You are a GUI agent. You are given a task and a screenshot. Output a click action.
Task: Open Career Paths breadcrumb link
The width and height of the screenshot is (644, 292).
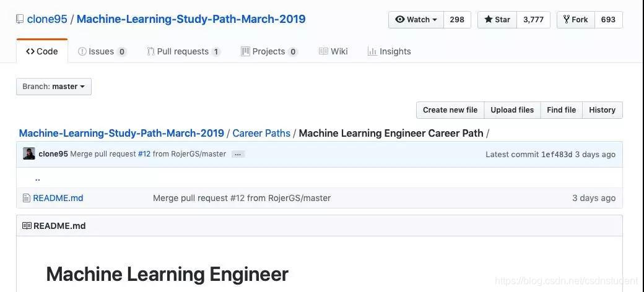click(x=261, y=133)
